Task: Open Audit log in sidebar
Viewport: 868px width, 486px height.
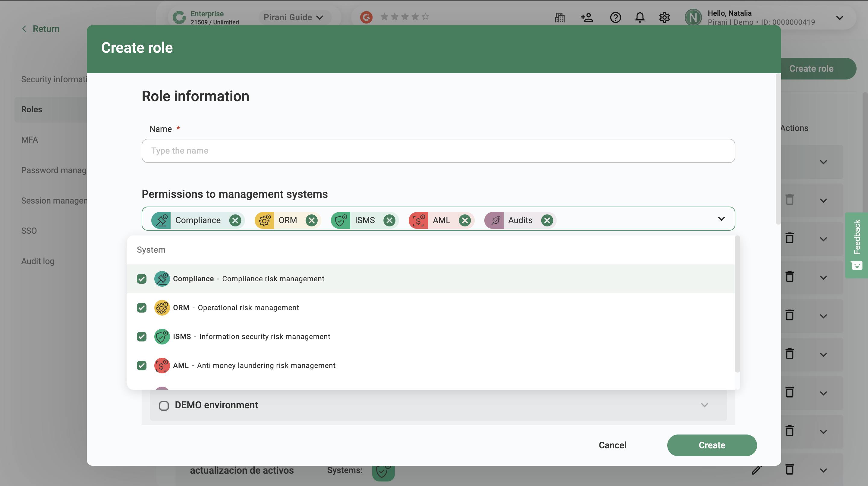Action: [38, 261]
